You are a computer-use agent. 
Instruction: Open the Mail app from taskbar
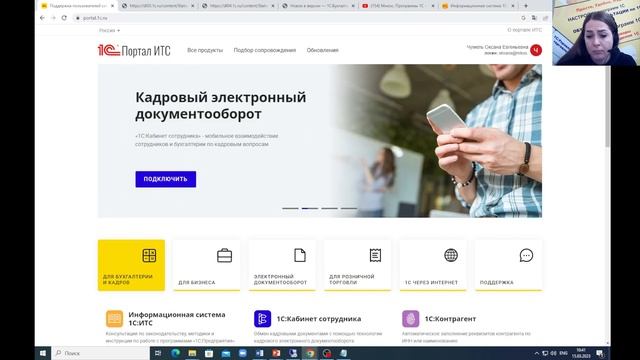coord(226,353)
